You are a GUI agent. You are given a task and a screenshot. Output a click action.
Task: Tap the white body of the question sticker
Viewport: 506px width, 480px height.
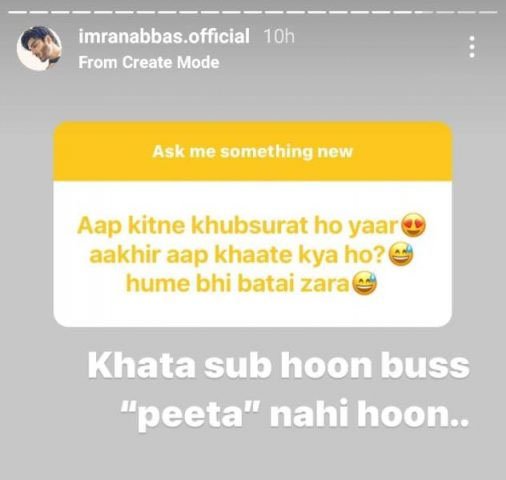253,254
